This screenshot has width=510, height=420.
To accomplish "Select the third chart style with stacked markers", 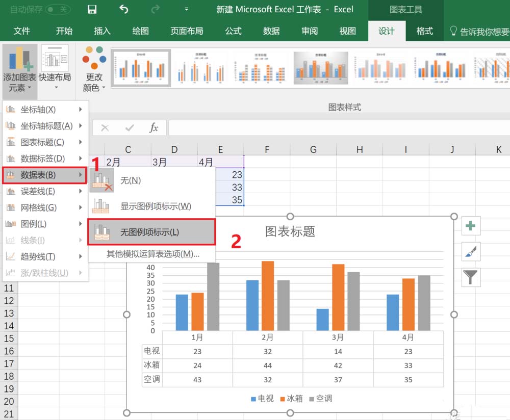I will point(261,68).
